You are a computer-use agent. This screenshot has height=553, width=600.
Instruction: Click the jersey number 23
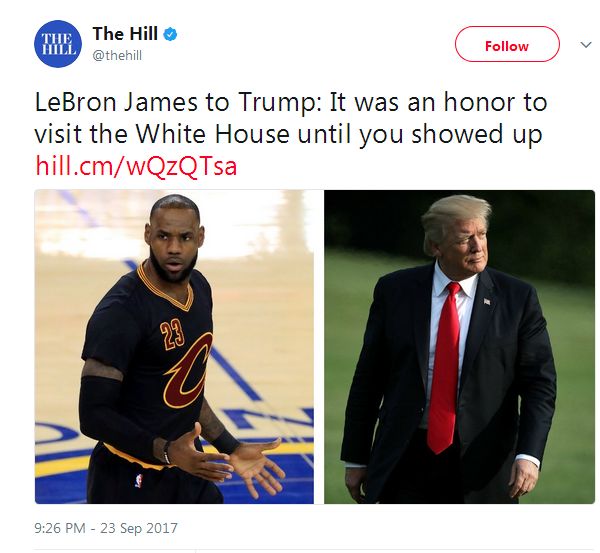pos(172,335)
